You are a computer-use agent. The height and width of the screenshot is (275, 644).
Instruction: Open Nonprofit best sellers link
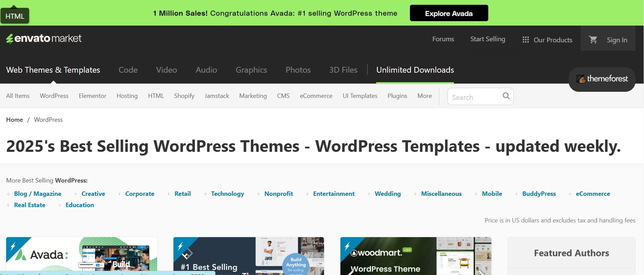pyautogui.click(x=279, y=194)
